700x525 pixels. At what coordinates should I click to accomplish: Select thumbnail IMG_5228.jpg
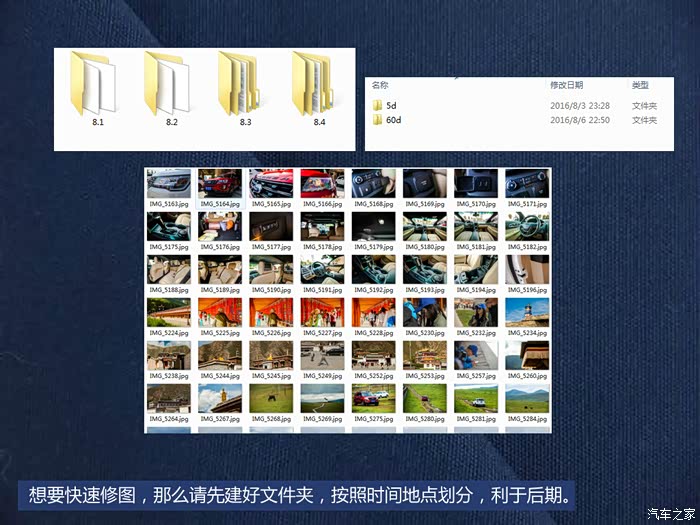374,312
